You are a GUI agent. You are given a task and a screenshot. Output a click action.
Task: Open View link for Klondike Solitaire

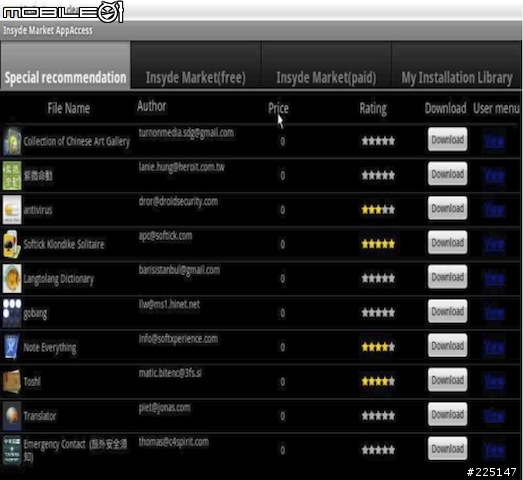tap(494, 245)
